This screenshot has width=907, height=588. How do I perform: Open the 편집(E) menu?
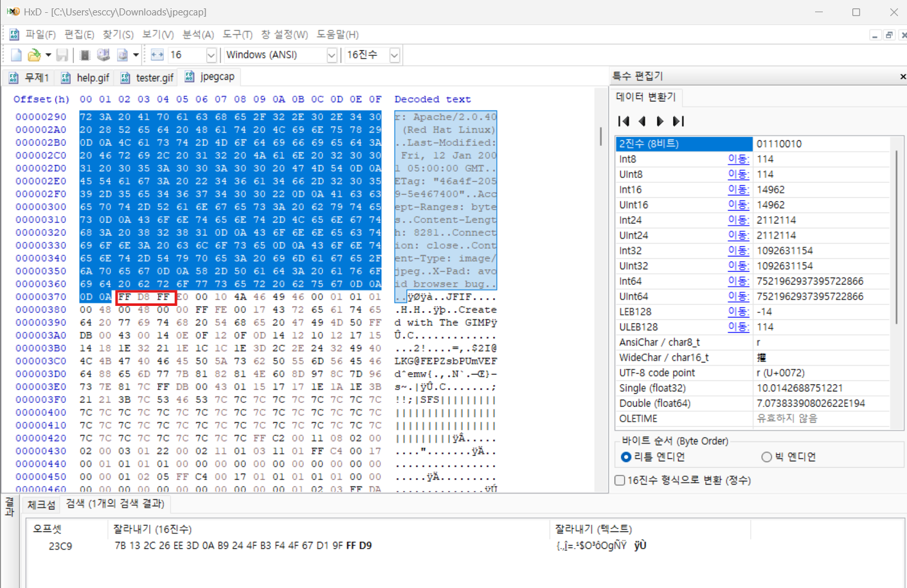coord(79,35)
